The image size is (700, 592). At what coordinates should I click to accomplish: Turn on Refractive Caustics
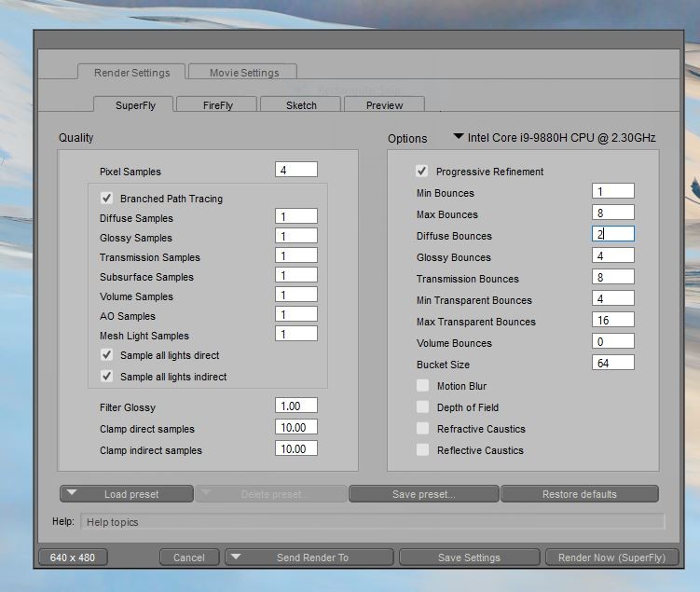point(422,428)
